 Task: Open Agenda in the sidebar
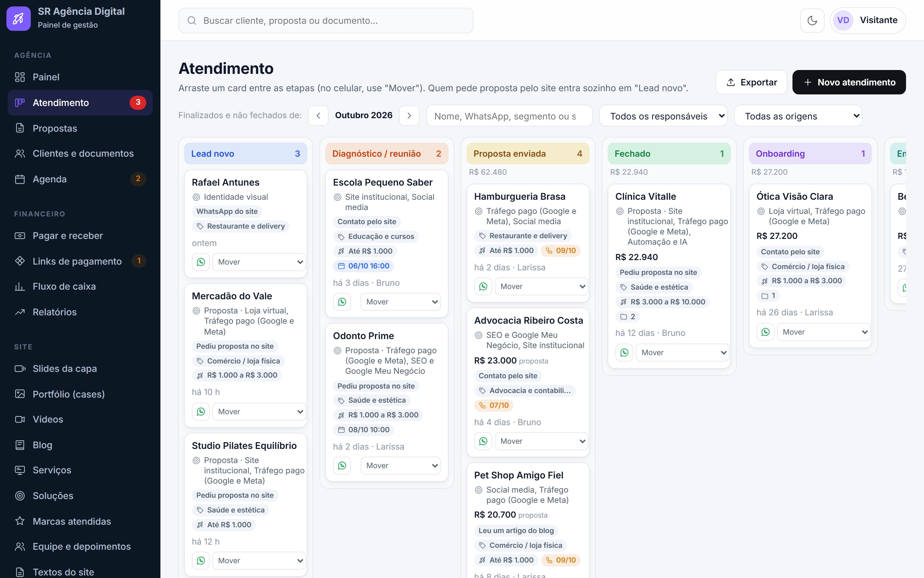click(80, 179)
